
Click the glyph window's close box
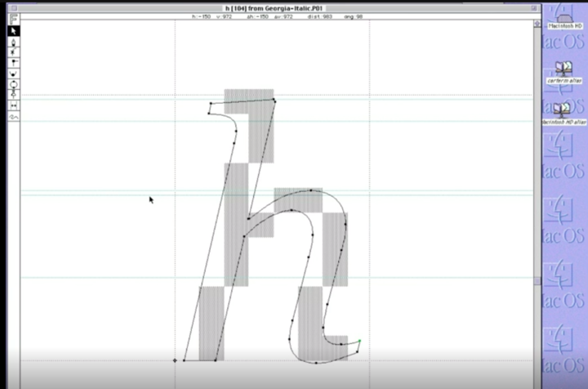click(14, 8)
